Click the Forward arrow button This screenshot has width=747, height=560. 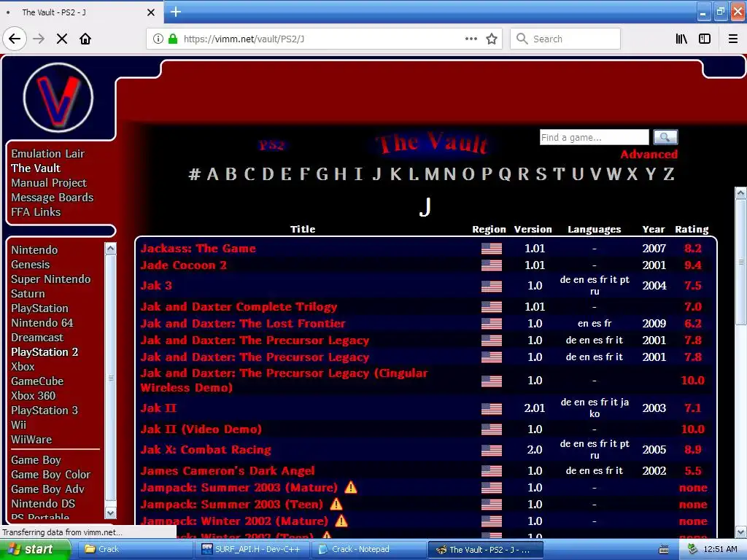point(39,39)
